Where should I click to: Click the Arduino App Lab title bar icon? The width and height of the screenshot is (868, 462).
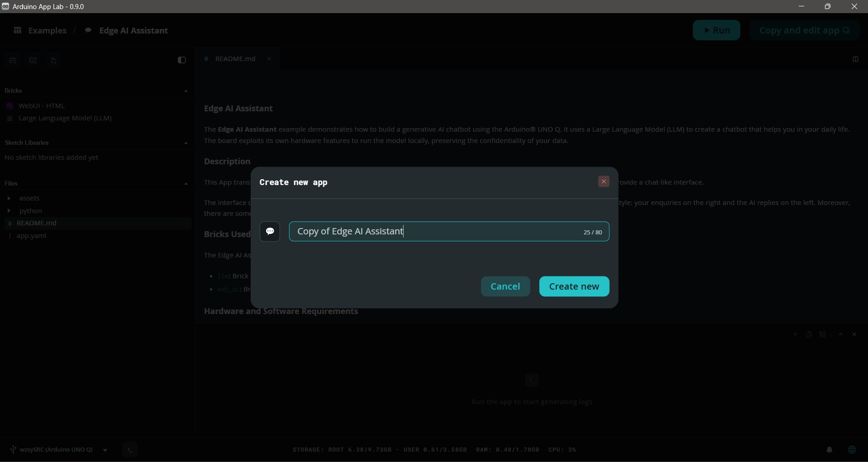coord(5,6)
